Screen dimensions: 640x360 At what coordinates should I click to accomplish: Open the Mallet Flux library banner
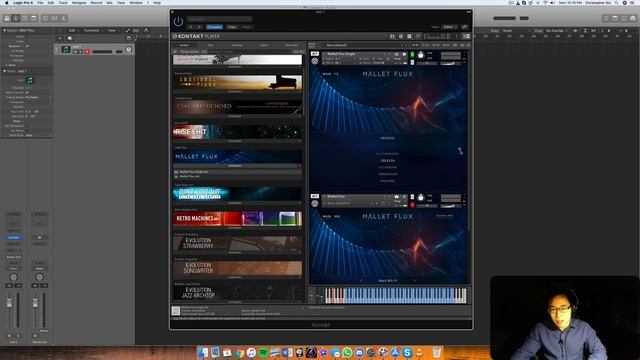click(x=238, y=156)
